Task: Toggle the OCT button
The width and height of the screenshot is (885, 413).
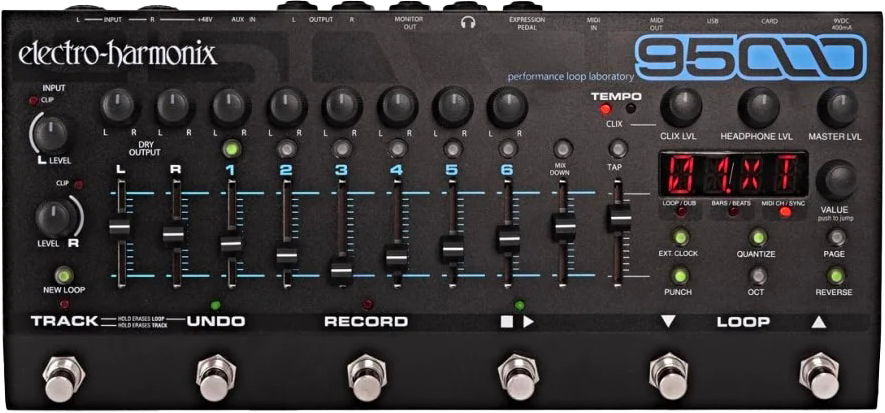Action: [x=757, y=276]
